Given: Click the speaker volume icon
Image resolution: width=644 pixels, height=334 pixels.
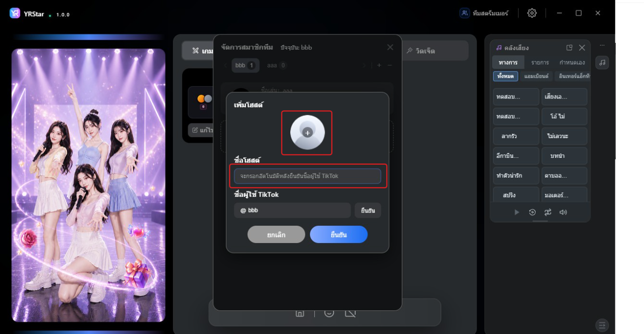Looking at the screenshot, I should pos(563,212).
